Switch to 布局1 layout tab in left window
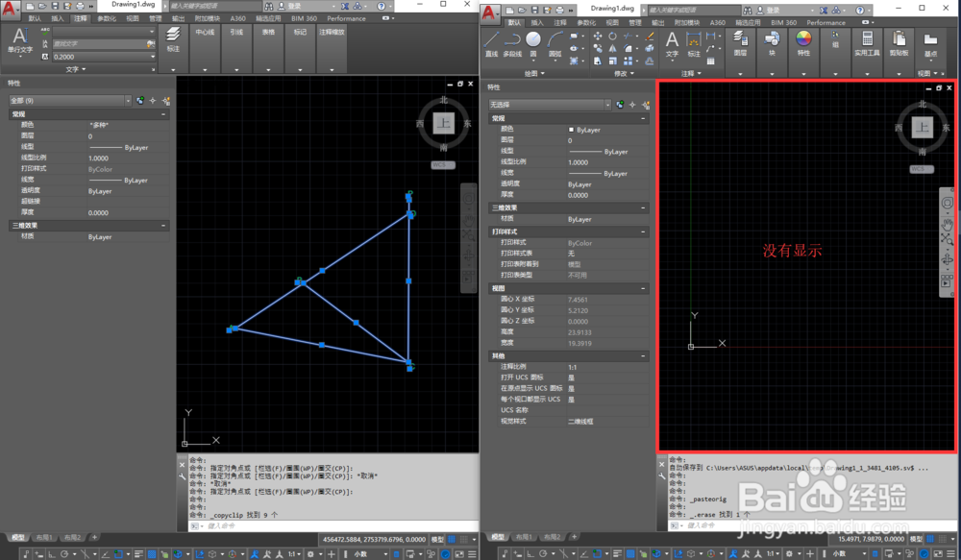The image size is (961, 560). pyautogui.click(x=43, y=537)
